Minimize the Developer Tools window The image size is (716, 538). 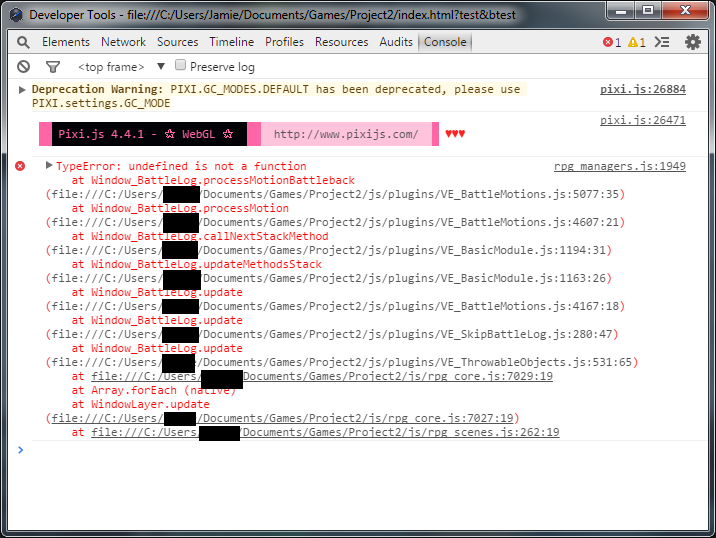pyautogui.click(x=621, y=11)
